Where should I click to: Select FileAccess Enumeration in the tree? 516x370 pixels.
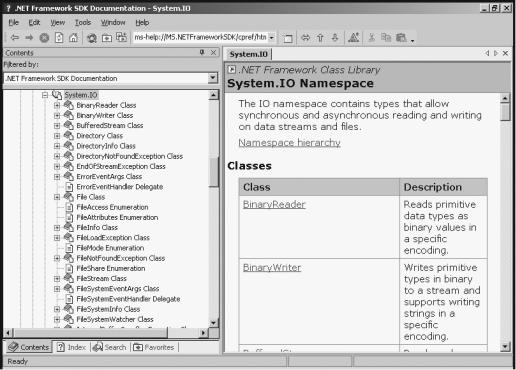[112, 207]
